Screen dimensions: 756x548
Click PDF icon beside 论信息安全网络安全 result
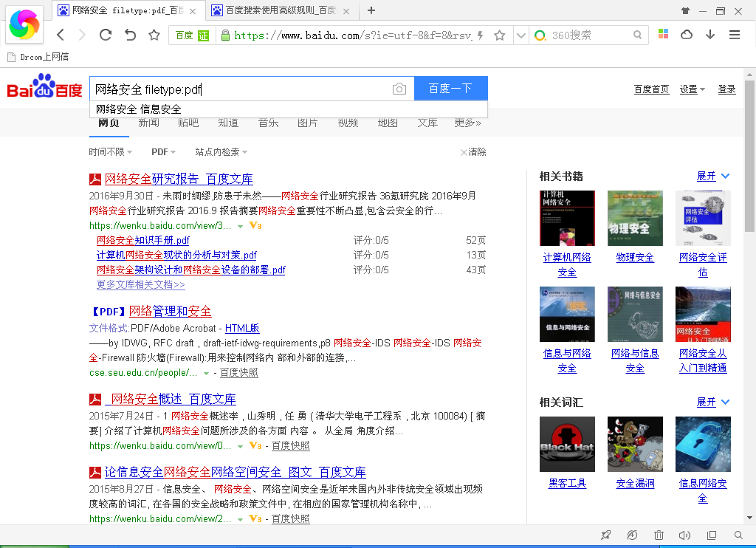click(95, 472)
